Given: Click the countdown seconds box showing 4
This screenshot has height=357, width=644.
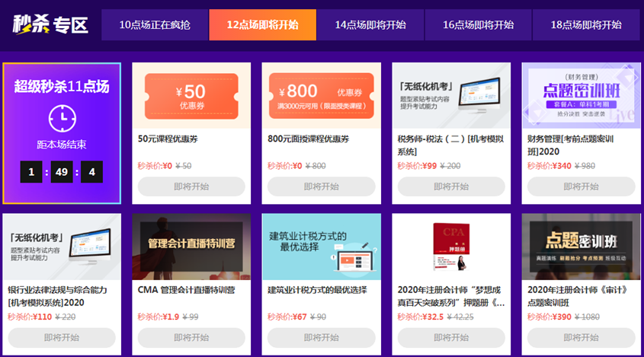Looking at the screenshot, I should pos(92,172).
